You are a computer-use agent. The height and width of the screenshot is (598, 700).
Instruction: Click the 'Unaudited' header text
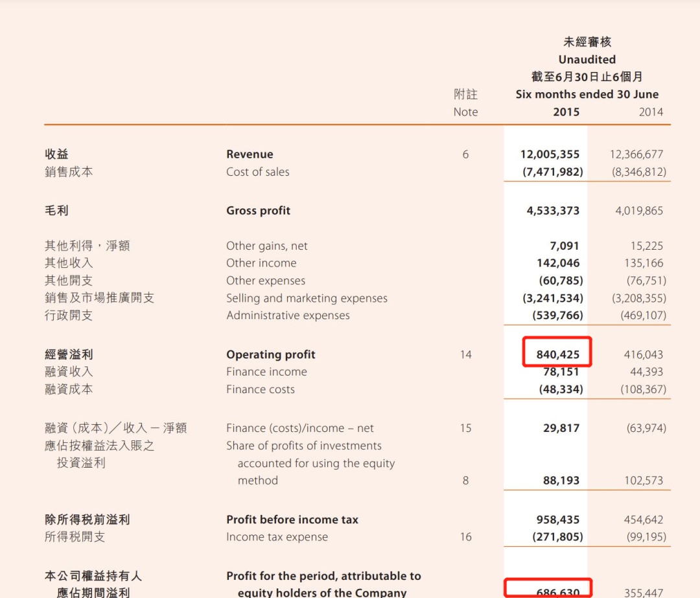tap(587, 60)
